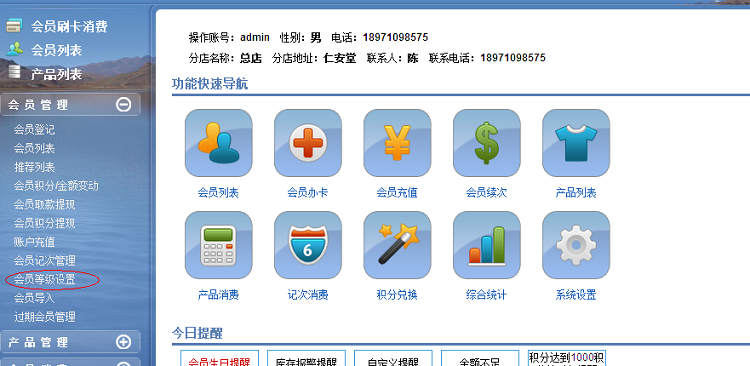Screen dimensions: 750x366
Task: Switch to the 自定义提醒 reminder tab
Action: 393,358
